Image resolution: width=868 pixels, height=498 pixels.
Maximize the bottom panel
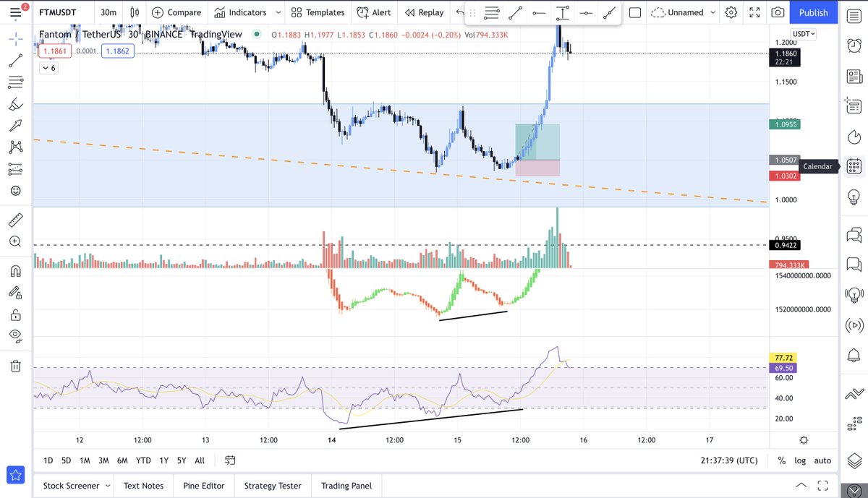pos(823,486)
